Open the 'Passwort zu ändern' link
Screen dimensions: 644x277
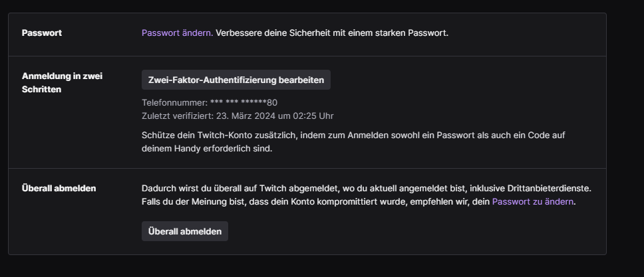pos(533,201)
